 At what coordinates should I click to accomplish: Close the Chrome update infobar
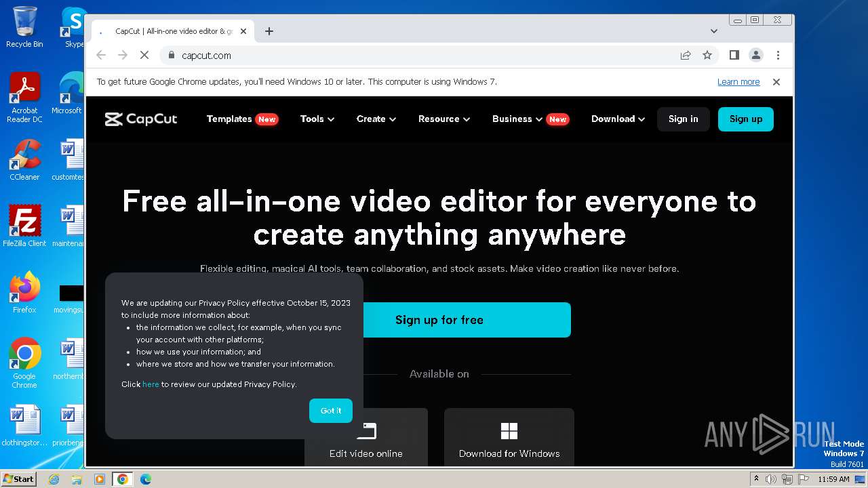(x=776, y=82)
